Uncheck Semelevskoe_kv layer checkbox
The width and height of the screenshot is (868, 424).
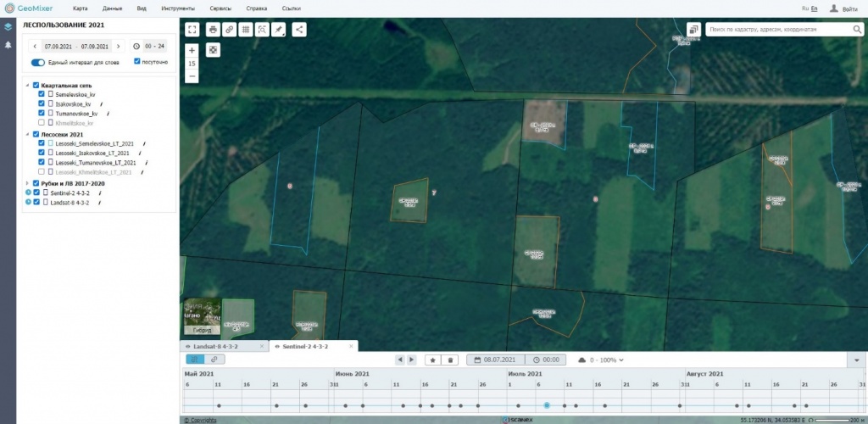point(42,95)
